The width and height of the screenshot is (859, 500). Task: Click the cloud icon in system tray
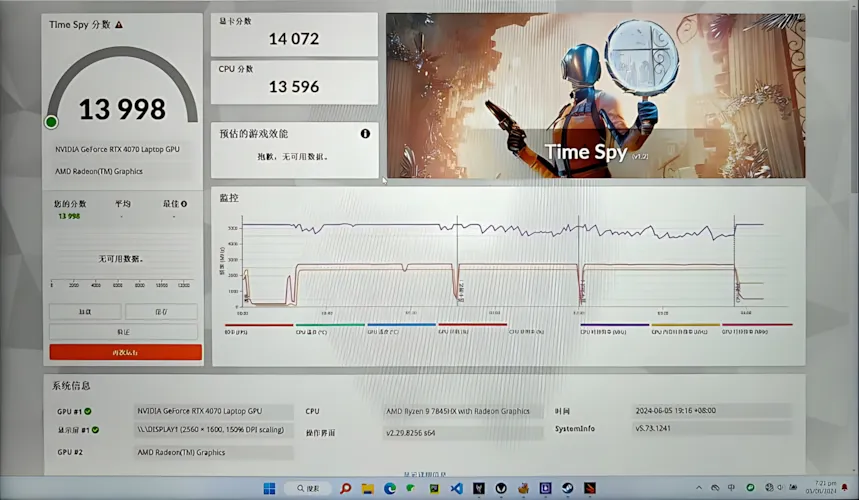tap(715, 487)
